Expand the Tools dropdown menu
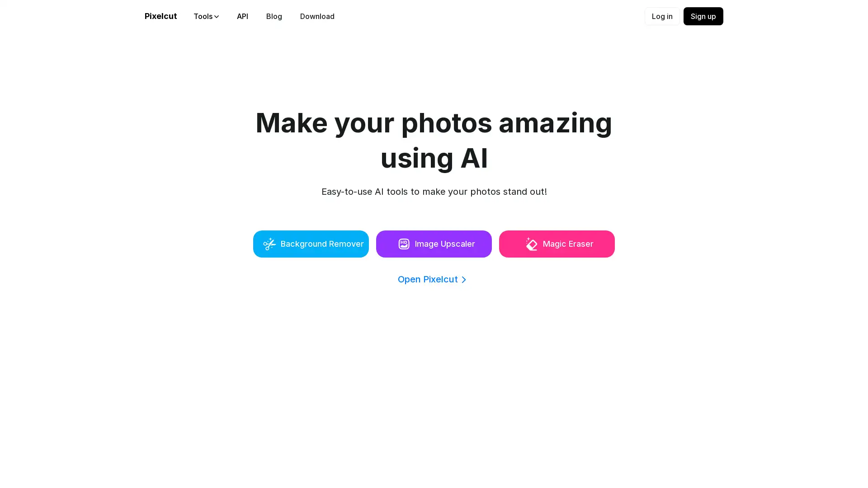Viewport: 868px width, 488px height. [x=206, y=16]
